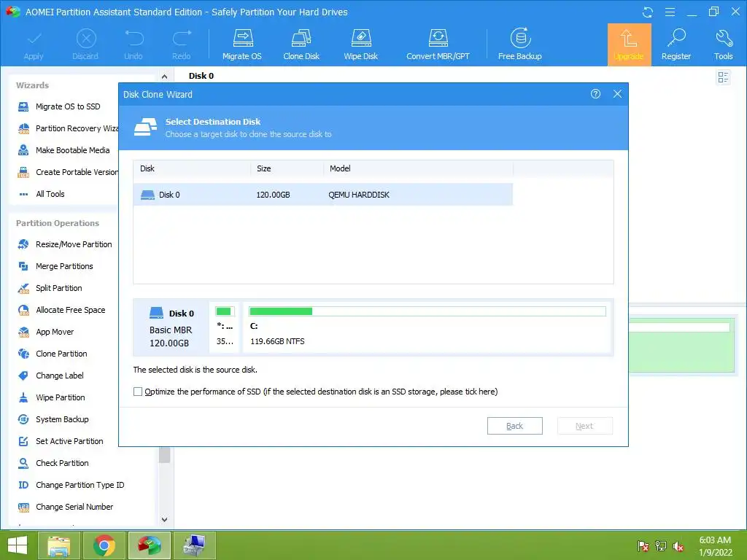
Task: Click AOMEI Partition Assistant taskbar icon
Action: [150, 545]
